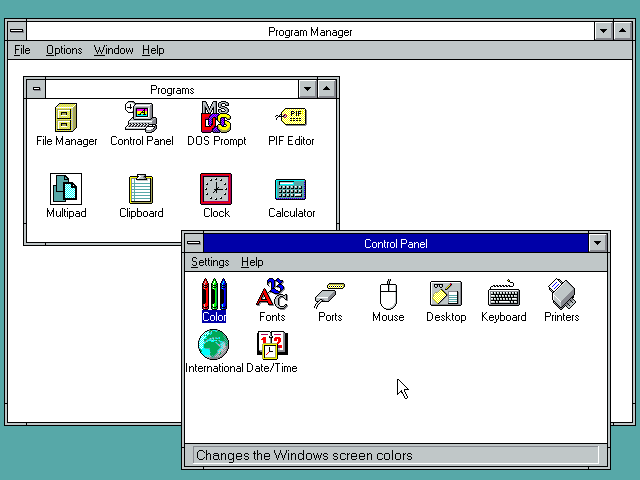The width and height of the screenshot is (640, 480).
Task: Open the Desktop settings icon
Action: [x=446, y=293]
